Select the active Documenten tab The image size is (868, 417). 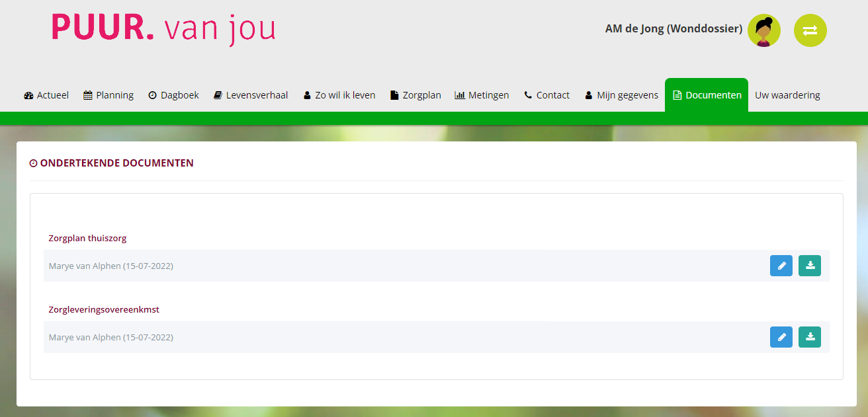[x=707, y=95]
